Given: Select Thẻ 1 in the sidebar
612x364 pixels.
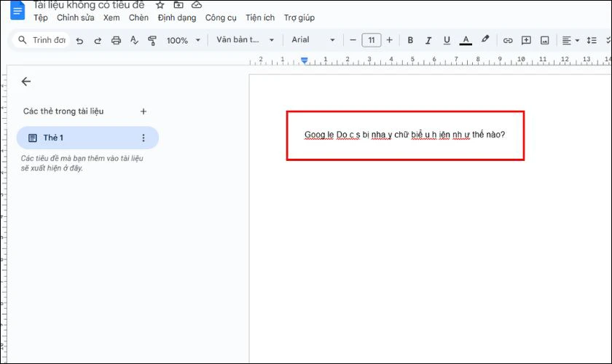Looking at the screenshot, I should coord(87,138).
